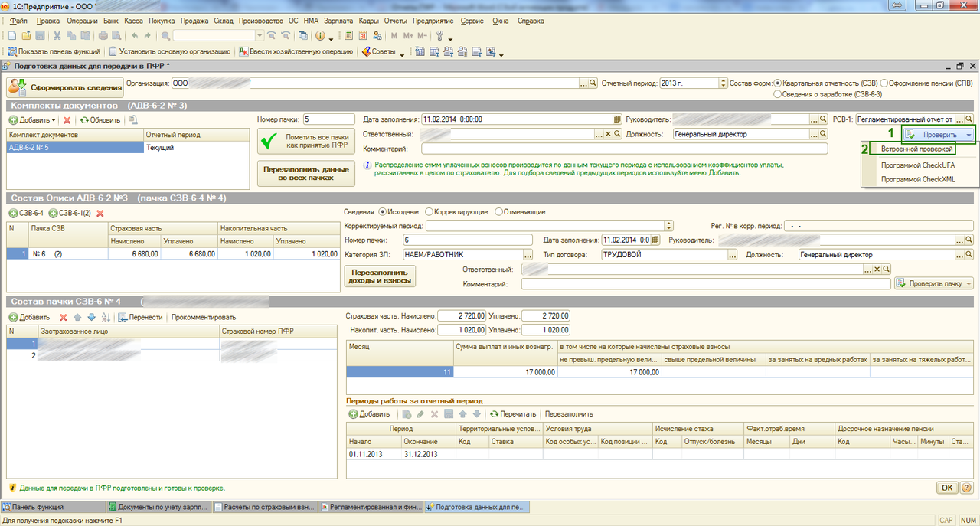Image resolution: width=980 pixels, height=526 pixels.
Task: Open Организация selection with the ellipsis button
Action: pos(583,83)
